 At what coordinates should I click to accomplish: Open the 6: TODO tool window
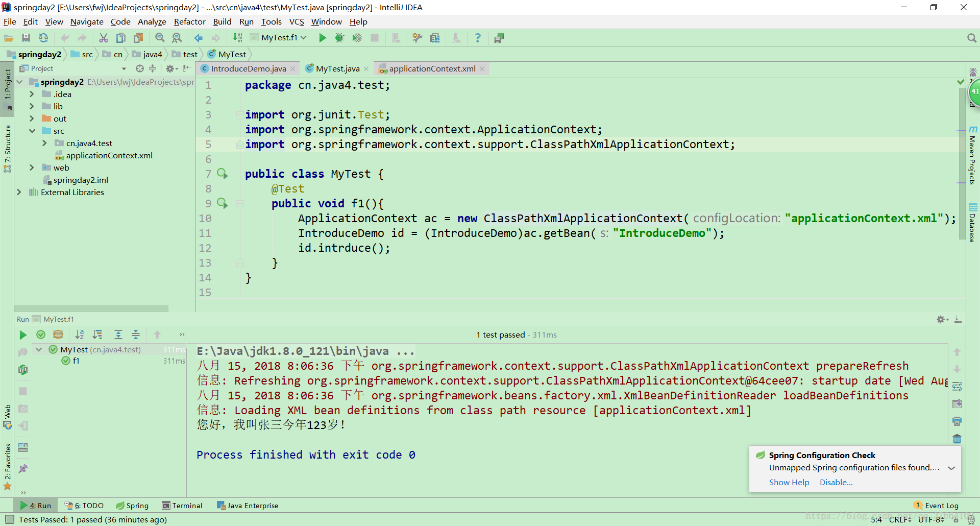84,506
